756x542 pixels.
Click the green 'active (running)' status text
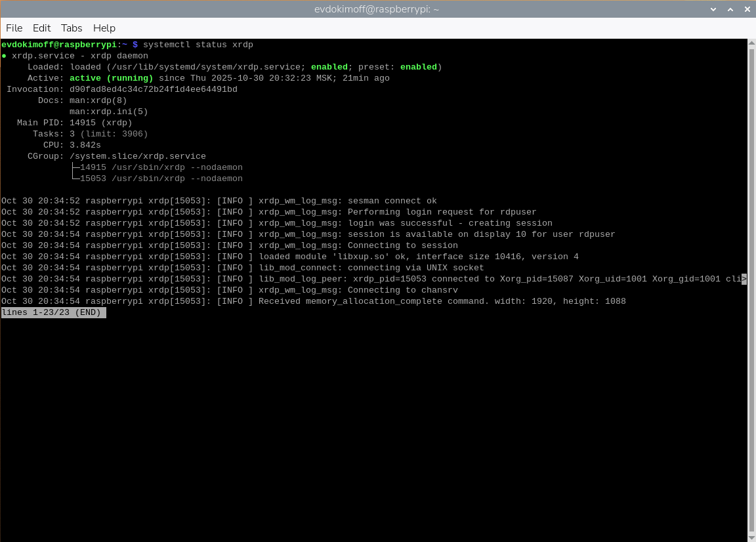pos(111,78)
